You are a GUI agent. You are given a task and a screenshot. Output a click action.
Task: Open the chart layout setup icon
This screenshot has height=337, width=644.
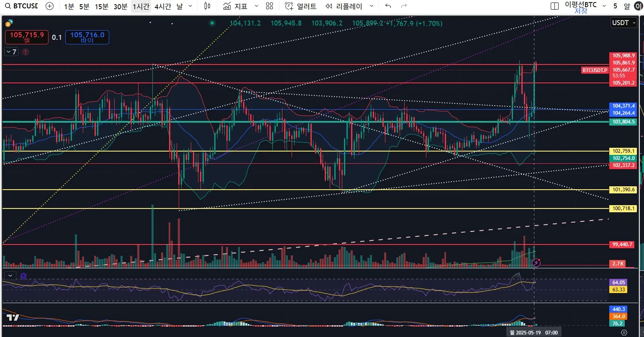click(554, 6)
